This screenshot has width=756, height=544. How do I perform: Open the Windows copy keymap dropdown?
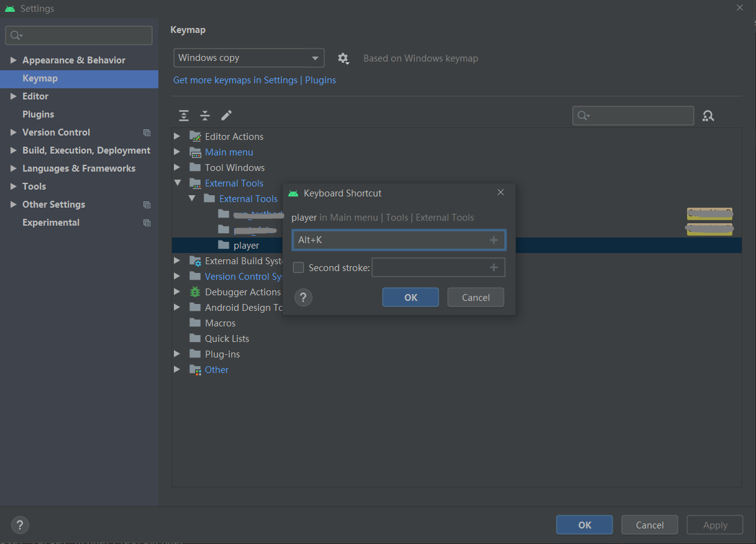[x=248, y=58]
